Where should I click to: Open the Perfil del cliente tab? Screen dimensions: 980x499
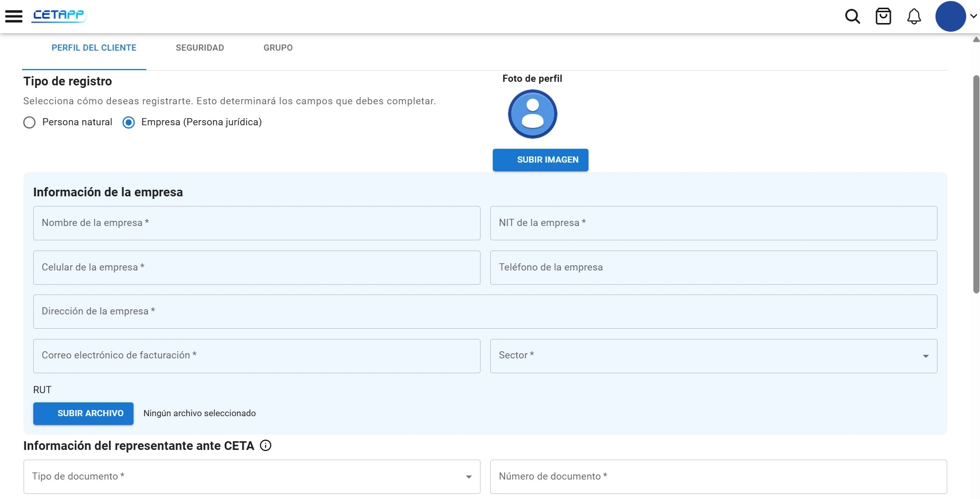[x=94, y=48]
